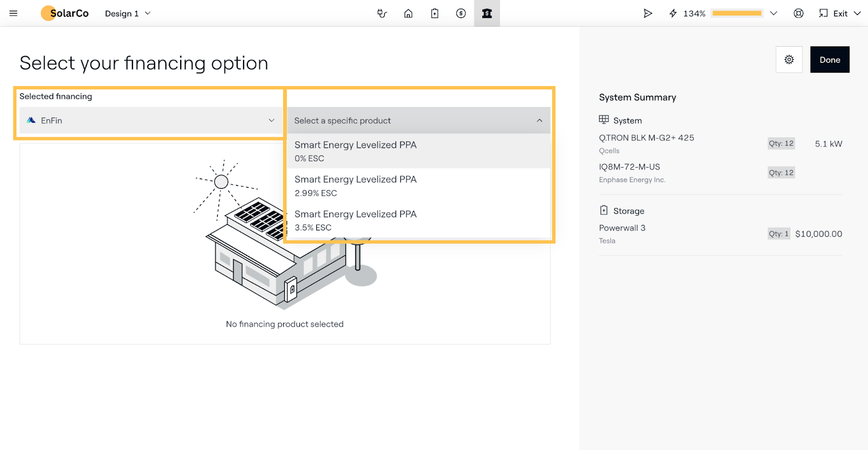Click the paper plane send icon
The image size is (868, 450).
click(x=647, y=14)
